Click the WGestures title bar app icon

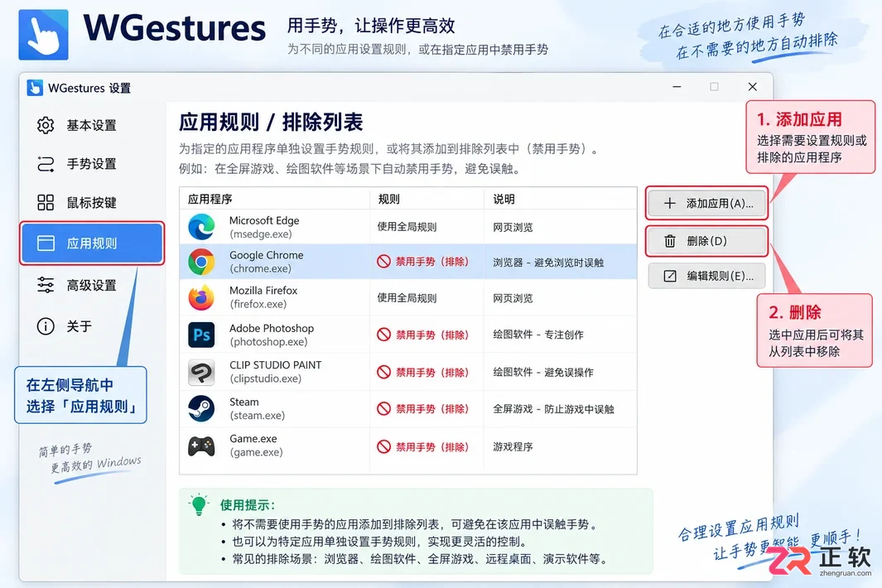[35, 88]
